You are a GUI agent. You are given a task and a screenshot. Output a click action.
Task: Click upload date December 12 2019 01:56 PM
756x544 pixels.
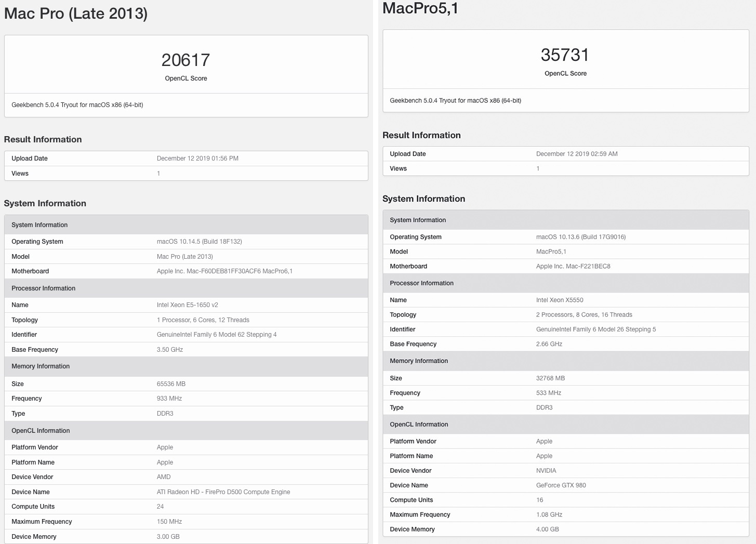point(197,158)
